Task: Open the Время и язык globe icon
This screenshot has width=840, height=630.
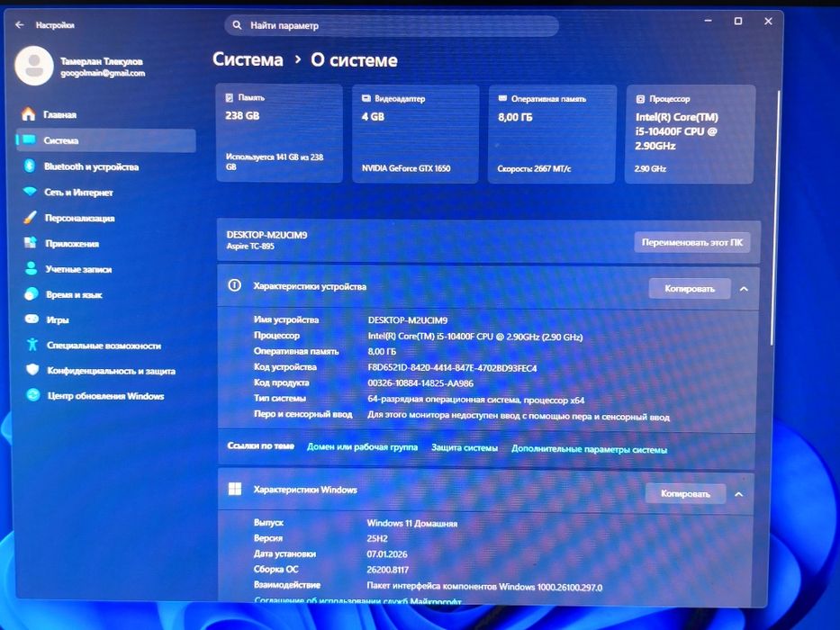Action: (x=32, y=293)
